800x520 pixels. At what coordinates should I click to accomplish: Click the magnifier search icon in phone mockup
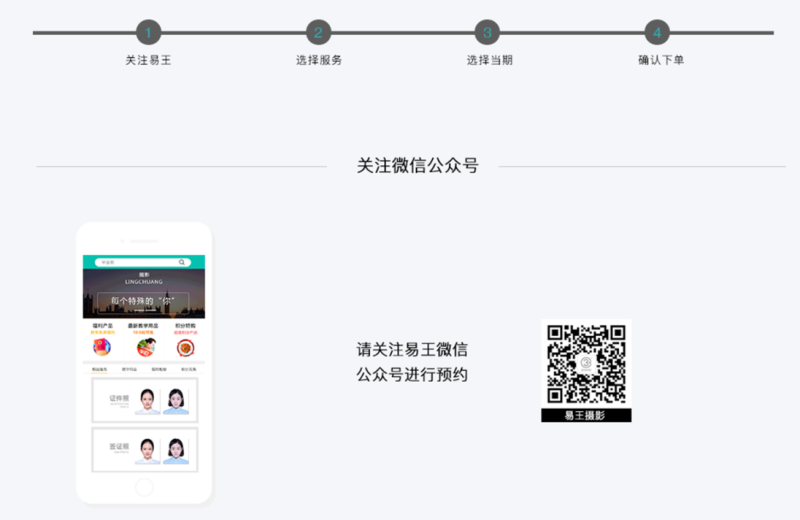182,262
